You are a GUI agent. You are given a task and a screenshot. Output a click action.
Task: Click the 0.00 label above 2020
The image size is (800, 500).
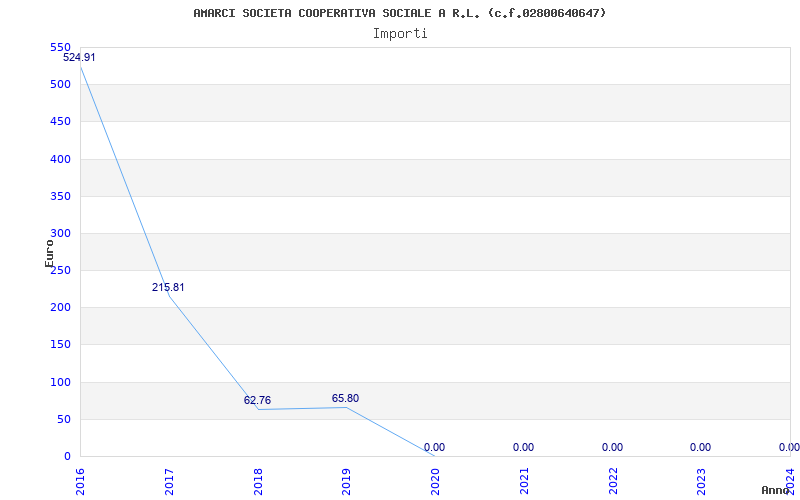(434, 447)
